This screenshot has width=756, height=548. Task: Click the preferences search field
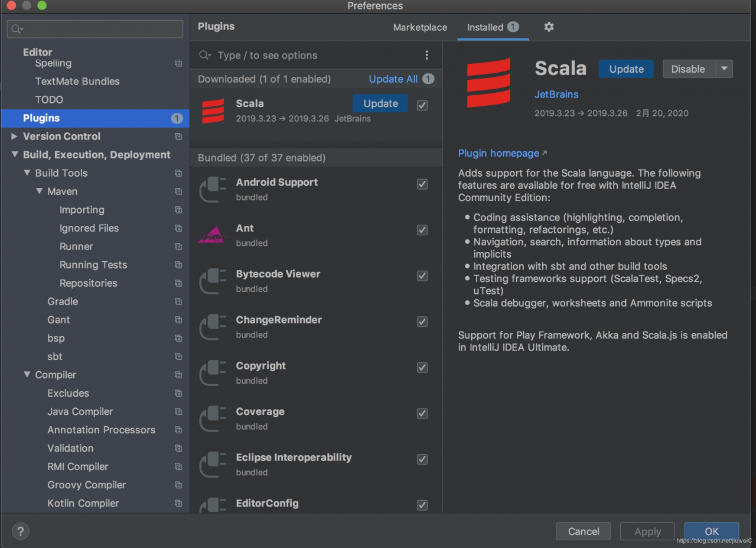pyautogui.click(x=95, y=29)
